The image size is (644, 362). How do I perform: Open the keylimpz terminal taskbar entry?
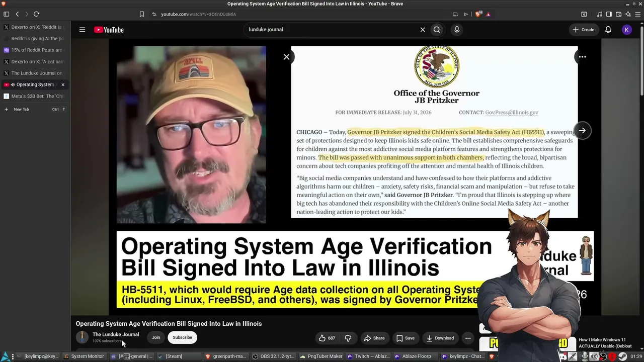pyautogui.click(x=37, y=356)
